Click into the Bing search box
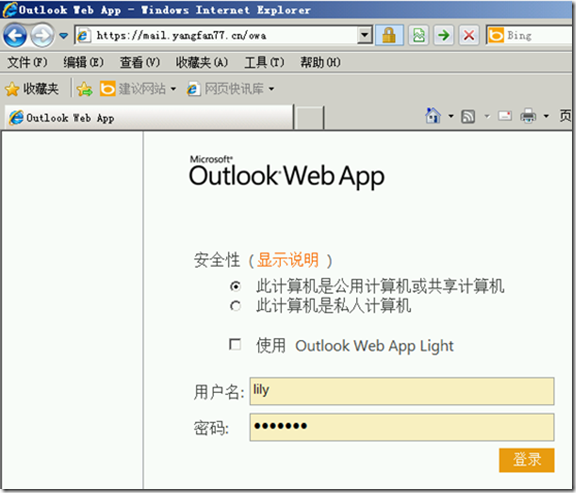Image resolution: width=576 pixels, height=493 pixels. (x=538, y=35)
